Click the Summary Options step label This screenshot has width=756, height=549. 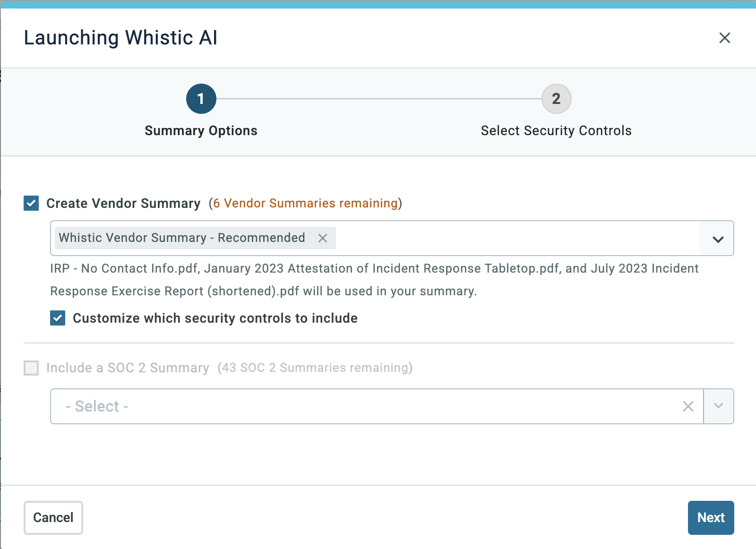[201, 131]
